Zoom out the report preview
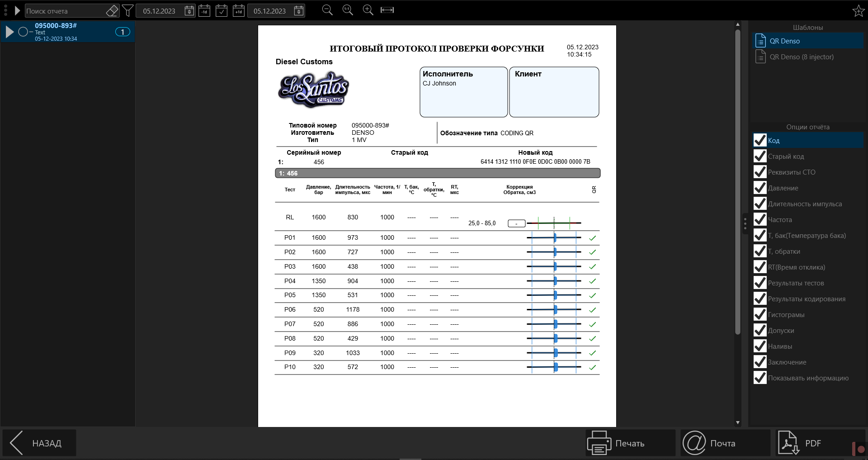This screenshot has width=868, height=460. pos(327,10)
